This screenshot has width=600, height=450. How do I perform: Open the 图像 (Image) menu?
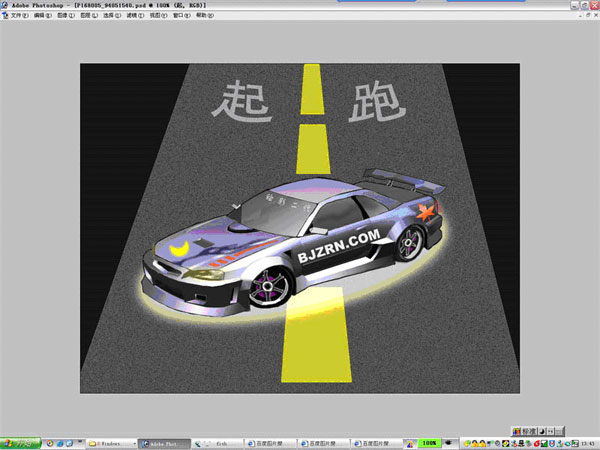(66, 15)
